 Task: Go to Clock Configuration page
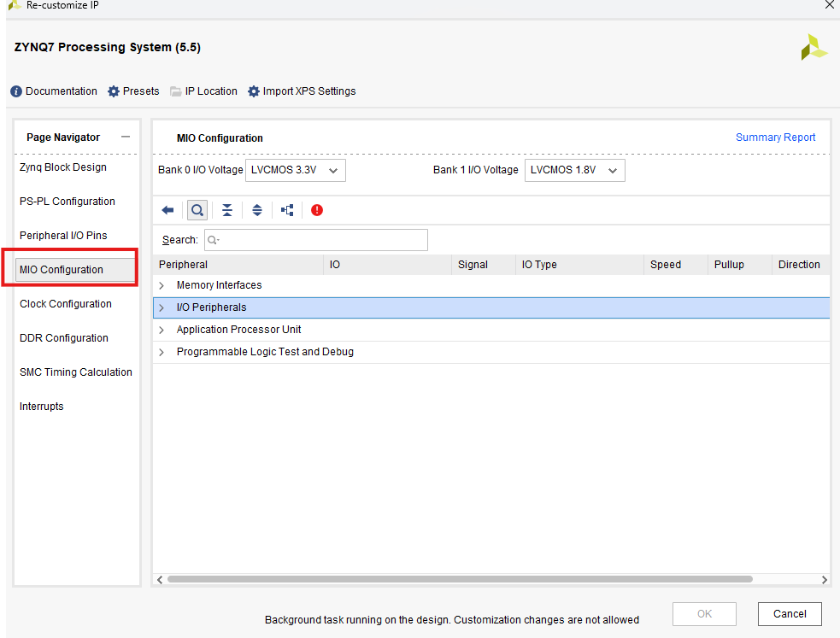click(66, 304)
